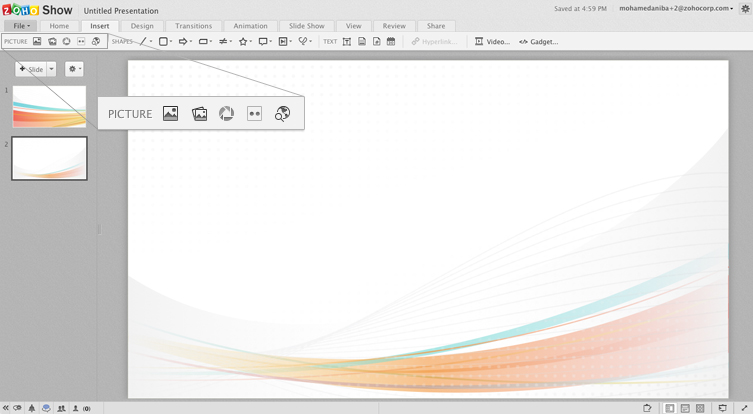Open the File menu dropdown
Screen dimensions: 753x414
20,26
